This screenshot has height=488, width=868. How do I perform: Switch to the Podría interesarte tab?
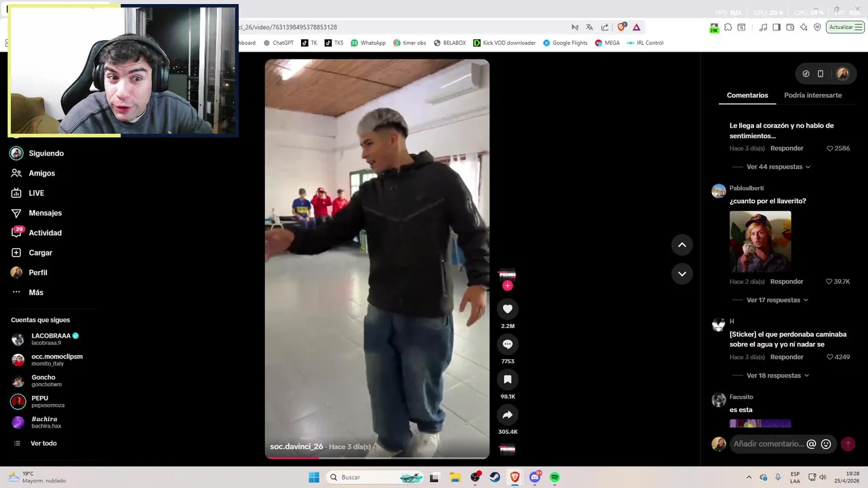(x=812, y=96)
